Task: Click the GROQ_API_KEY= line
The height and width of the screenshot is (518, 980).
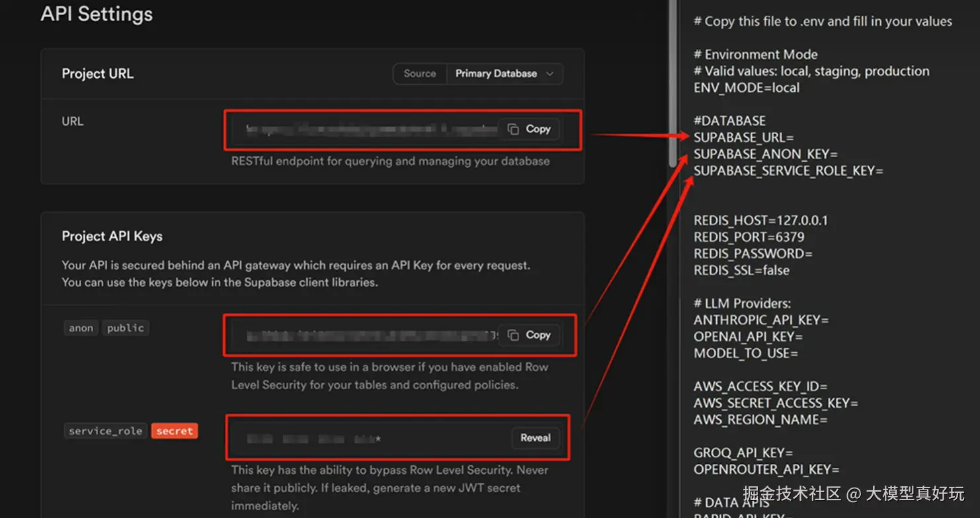Action: (x=743, y=453)
